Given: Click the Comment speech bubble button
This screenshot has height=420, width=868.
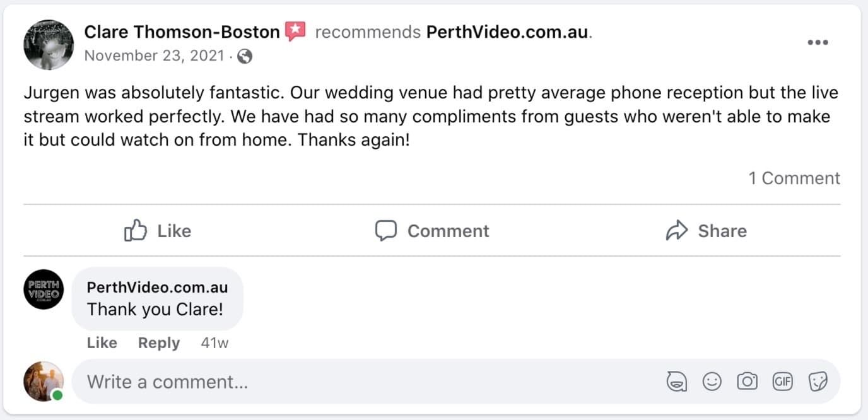Looking at the screenshot, I should point(432,231).
